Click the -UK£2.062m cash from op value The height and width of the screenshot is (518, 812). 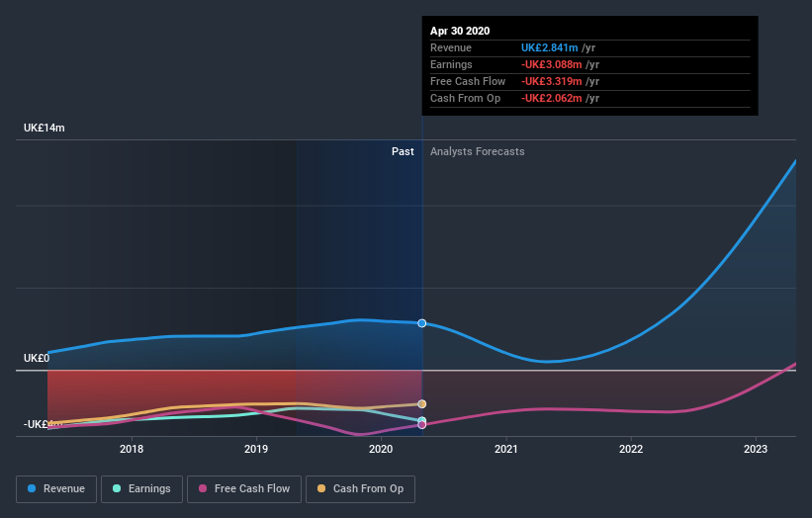552,98
